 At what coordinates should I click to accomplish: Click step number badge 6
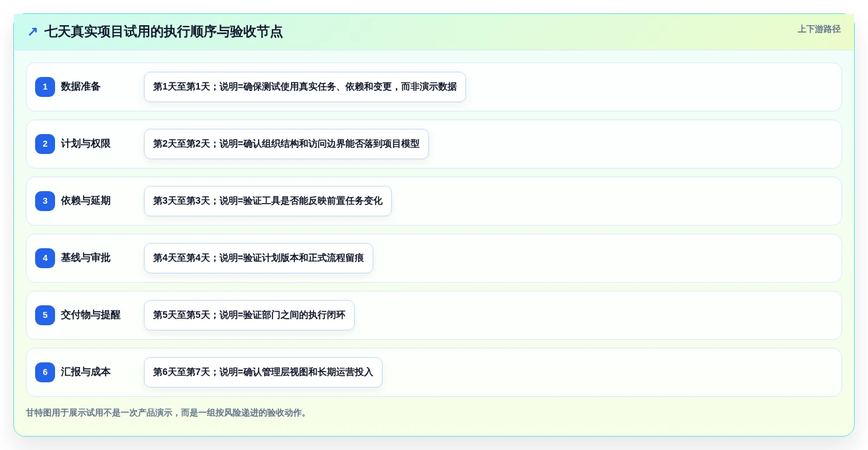click(x=45, y=372)
